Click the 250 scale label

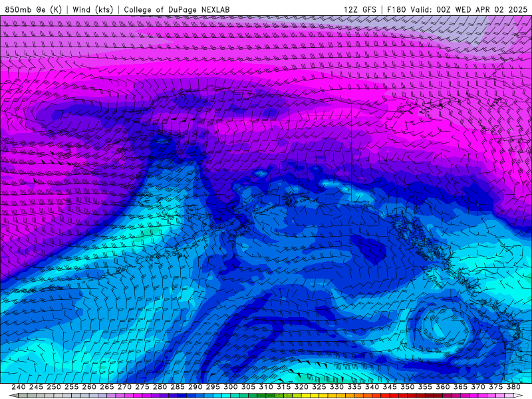54,387
